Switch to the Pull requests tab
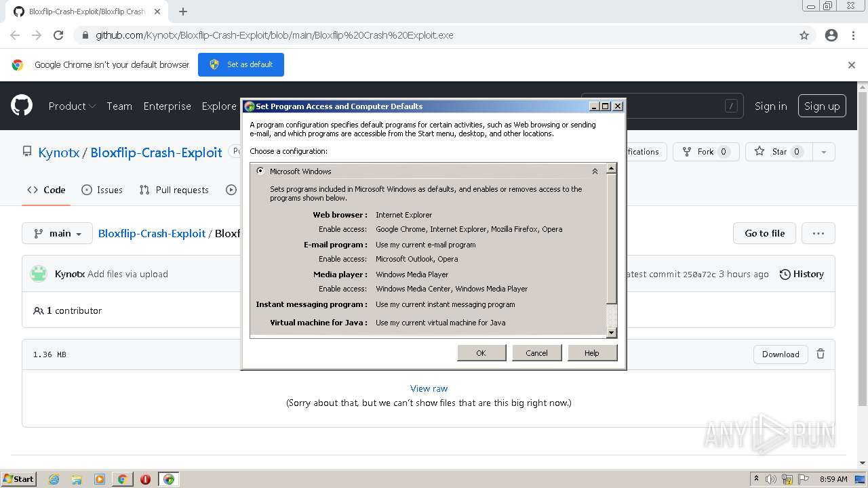 pos(174,190)
